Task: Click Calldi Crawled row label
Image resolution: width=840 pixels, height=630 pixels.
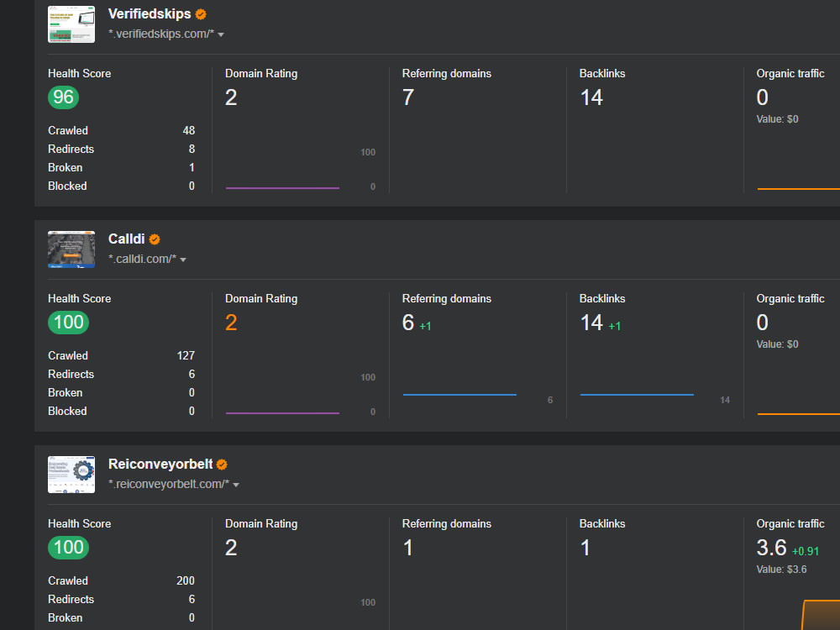Action: (x=68, y=355)
